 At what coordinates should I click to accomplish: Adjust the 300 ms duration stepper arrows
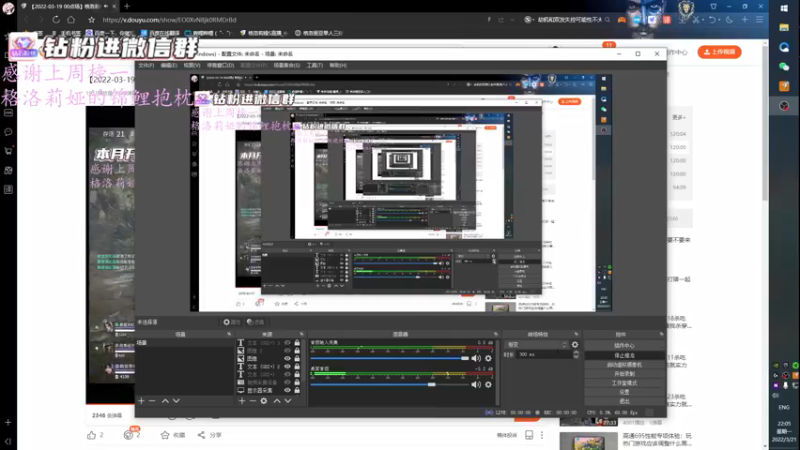point(576,355)
